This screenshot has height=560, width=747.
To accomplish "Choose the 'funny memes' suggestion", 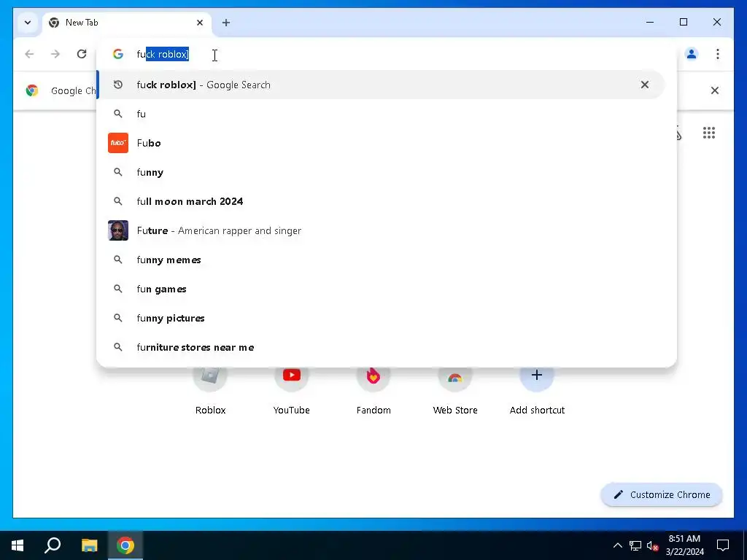I will click(381, 260).
